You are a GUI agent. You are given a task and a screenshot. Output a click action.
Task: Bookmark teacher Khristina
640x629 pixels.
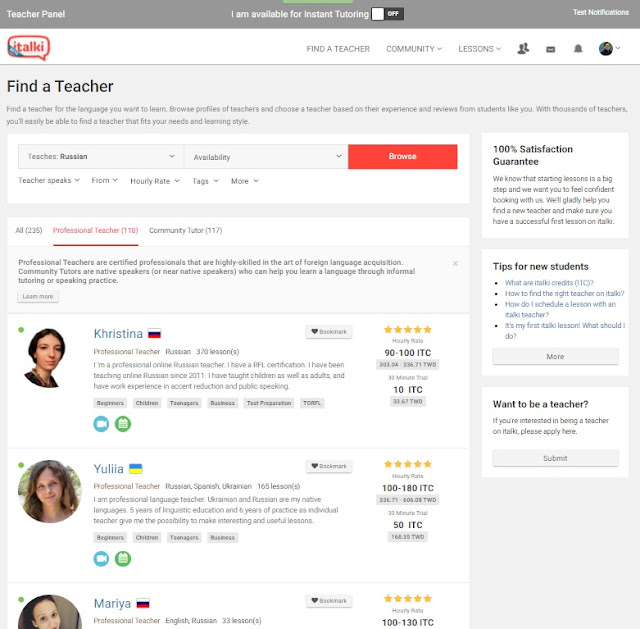329,331
